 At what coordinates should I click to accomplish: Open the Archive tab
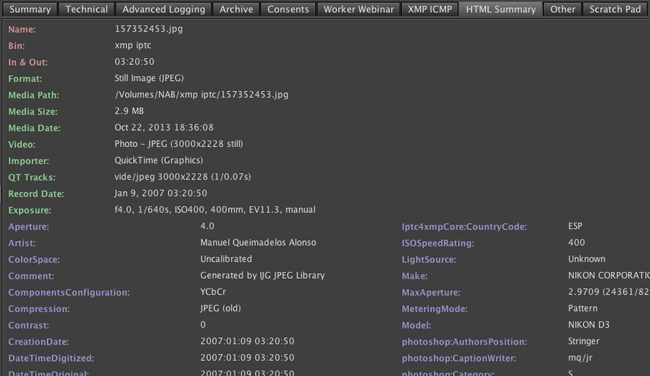tap(236, 9)
